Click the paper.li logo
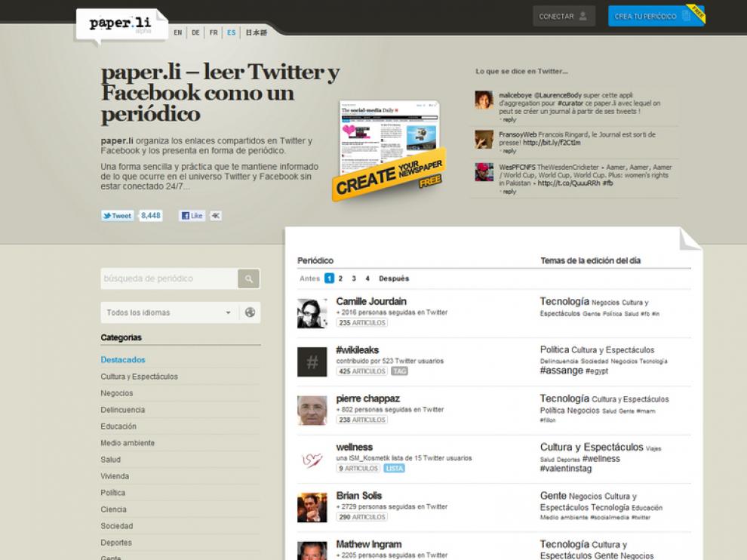This screenshot has height=560, width=747. click(x=121, y=24)
